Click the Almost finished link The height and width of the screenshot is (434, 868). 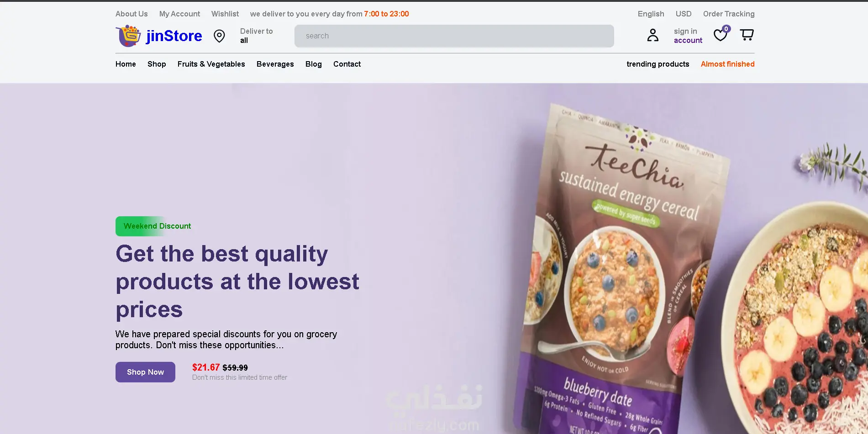727,64
